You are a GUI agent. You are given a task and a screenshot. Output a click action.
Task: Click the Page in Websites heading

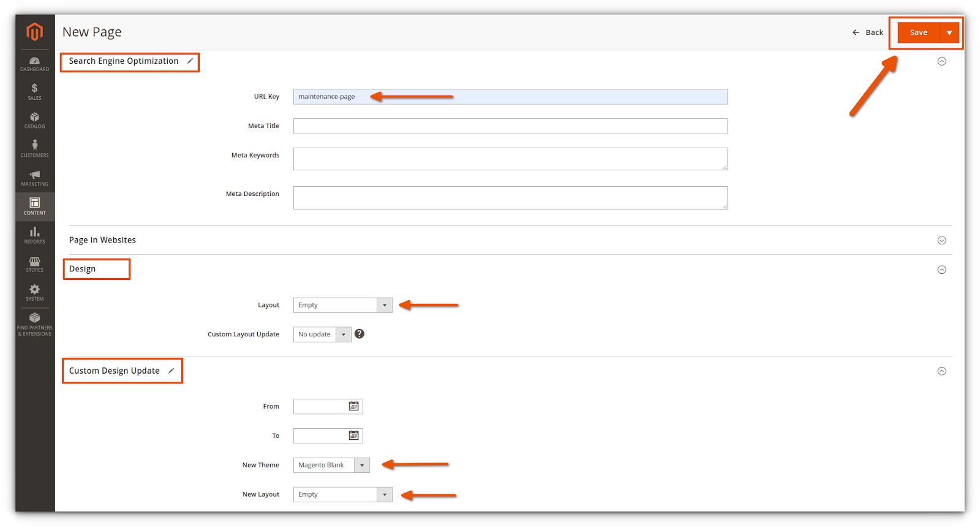tap(102, 240)
